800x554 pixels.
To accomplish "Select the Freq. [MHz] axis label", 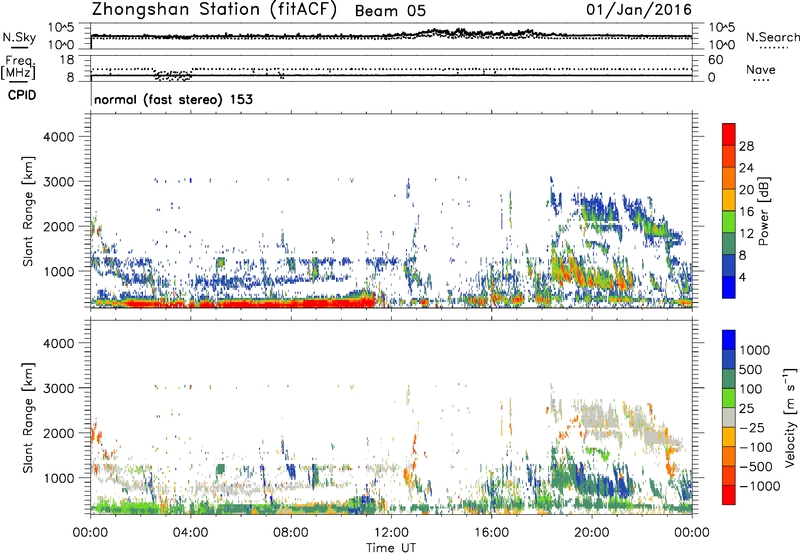I will (x=18, y=68).
